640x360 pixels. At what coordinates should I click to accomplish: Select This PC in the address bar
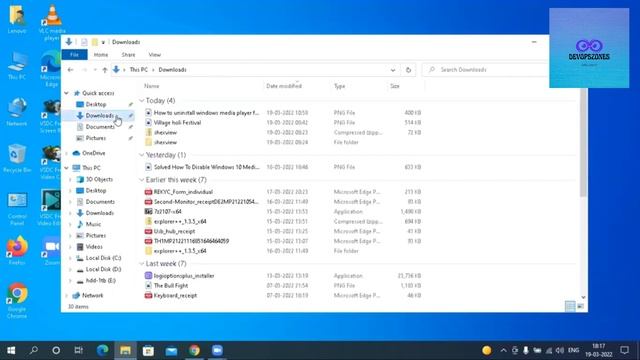139,70
